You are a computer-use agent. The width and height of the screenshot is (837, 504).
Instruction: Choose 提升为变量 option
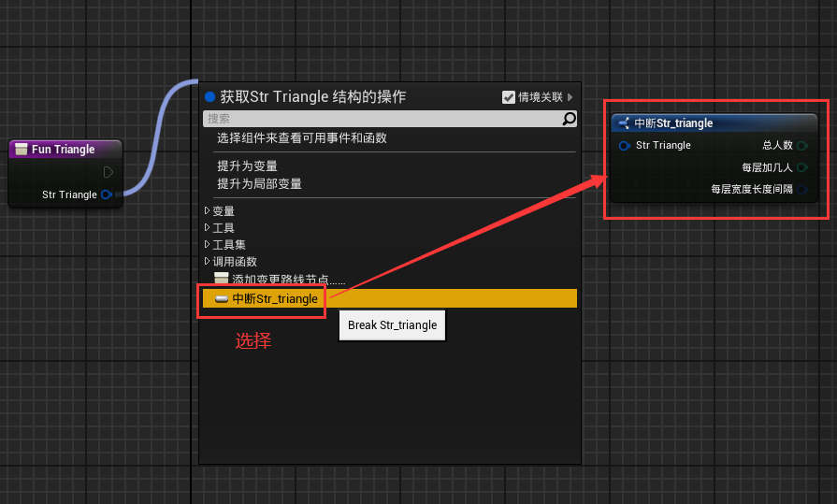[x=247, y=166]
